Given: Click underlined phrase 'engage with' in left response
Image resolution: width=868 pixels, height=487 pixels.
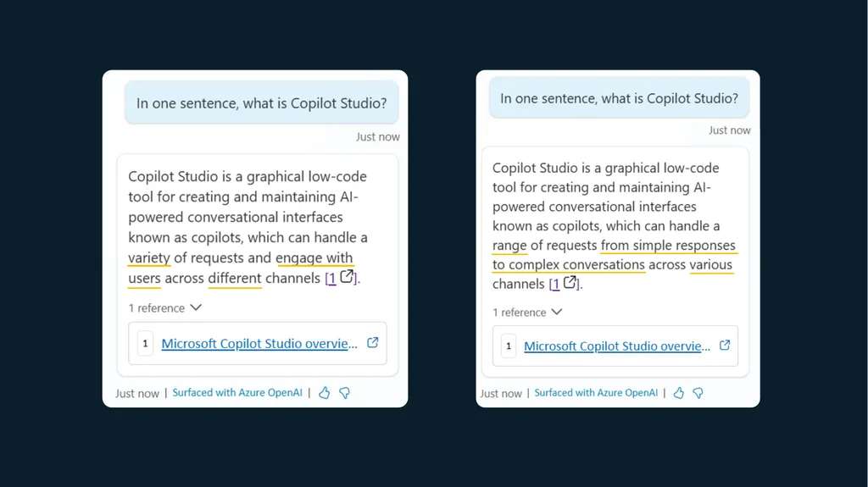Looking at the screenshot, I should coord(314,257).
